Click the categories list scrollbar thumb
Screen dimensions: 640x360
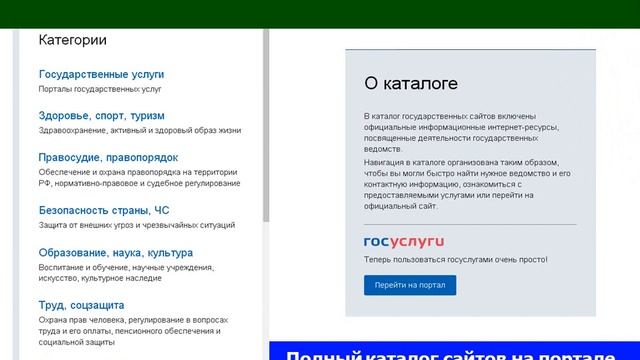pos(266,126)
